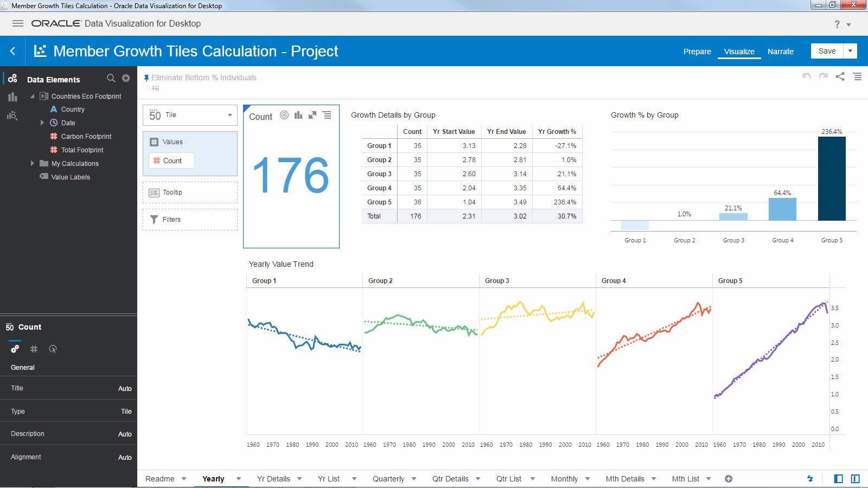Switch to the Prepare tab

coord(697,52)
